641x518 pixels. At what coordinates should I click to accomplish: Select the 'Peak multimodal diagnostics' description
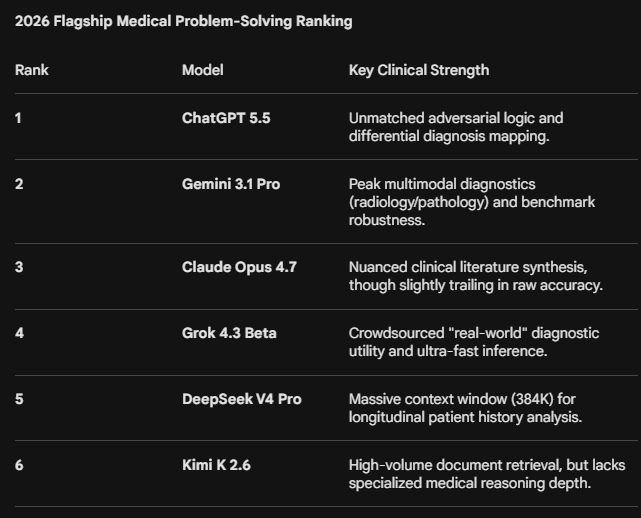[471, 202]
